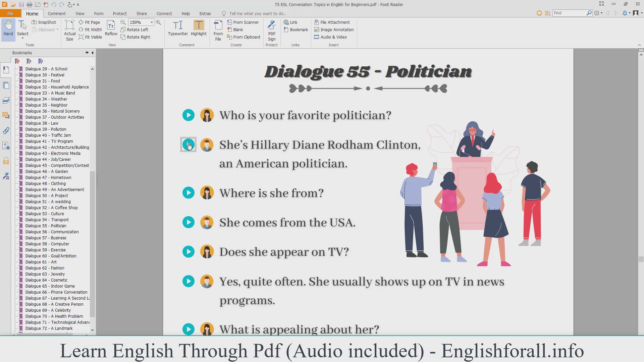Select the Typewriter comment tool
The image size is (644, 362).
(x=178, y=28)
